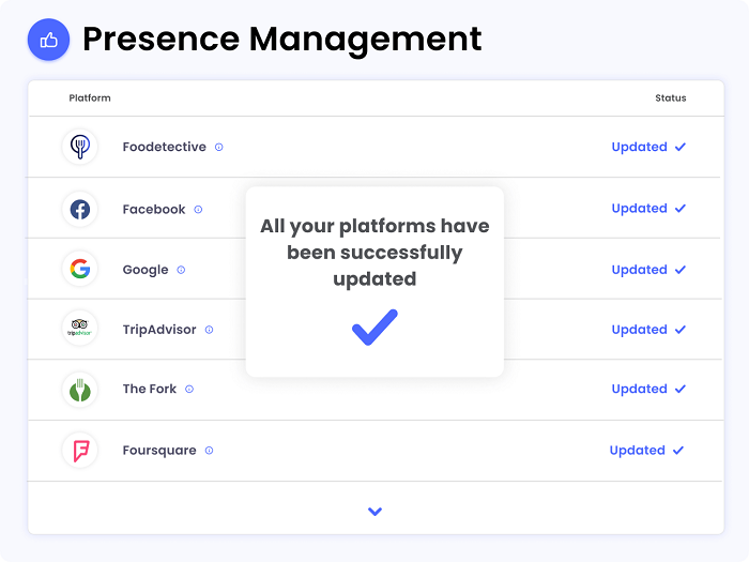Viewport: 749px width, 562px height.
Task: Click the Facebook logo icon
Action: (80, 209)
